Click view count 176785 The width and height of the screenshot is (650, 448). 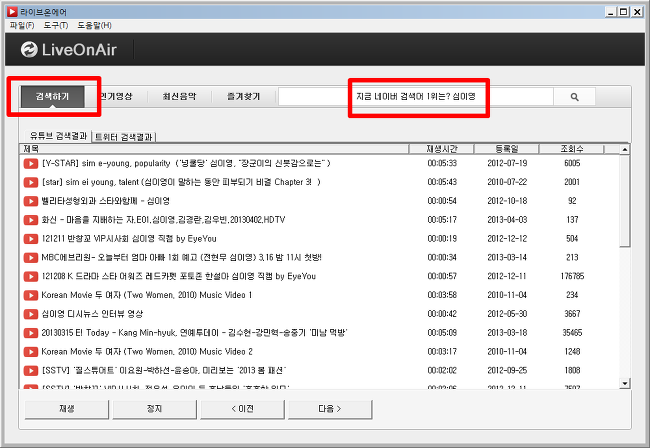[x=572, y=276]
